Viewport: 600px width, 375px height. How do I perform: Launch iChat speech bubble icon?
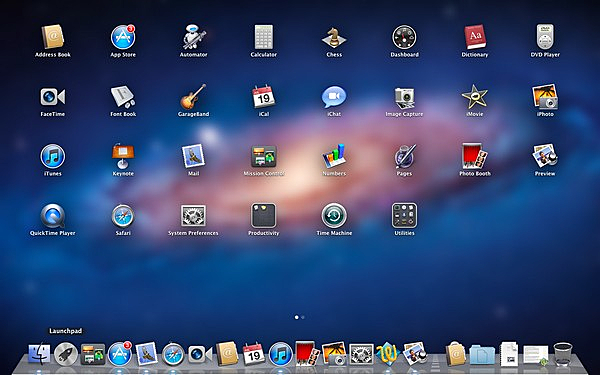(x=334, y=97)
